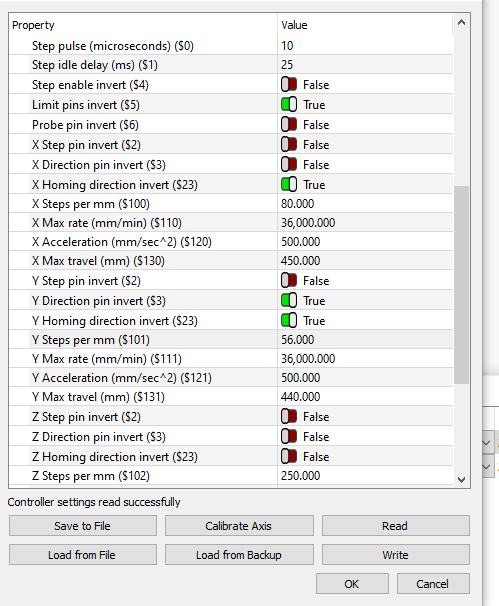Click the scroll down arrow of settings list

pos(461,480)
